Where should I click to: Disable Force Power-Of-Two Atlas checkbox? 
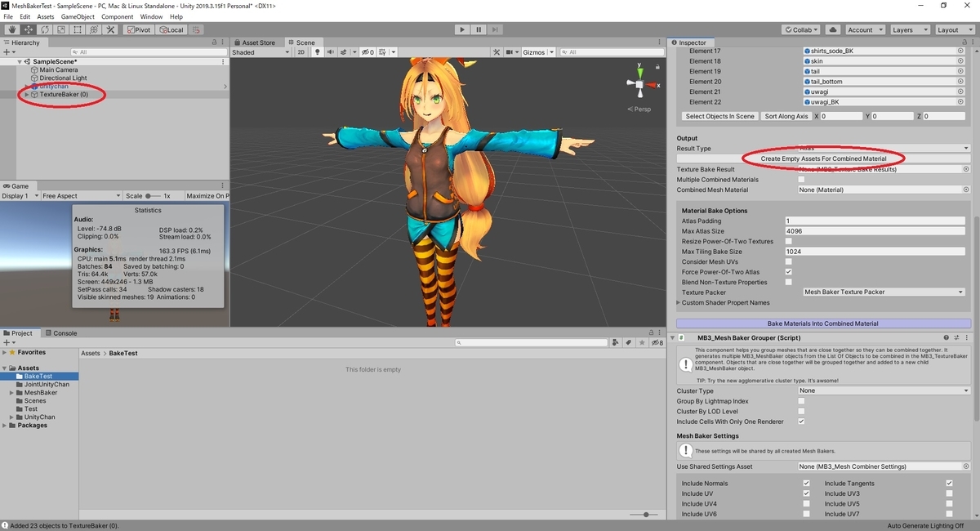(788, 272)
